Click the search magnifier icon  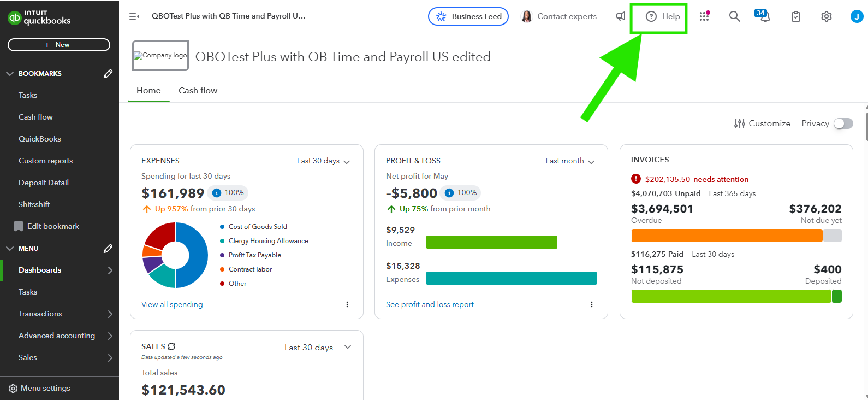[x=735, y=16]
